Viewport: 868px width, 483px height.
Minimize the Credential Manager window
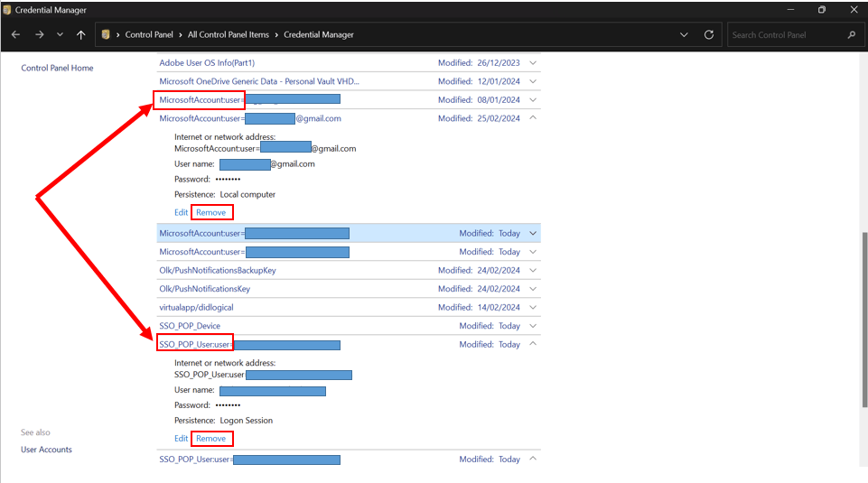(x=790, y=10)
